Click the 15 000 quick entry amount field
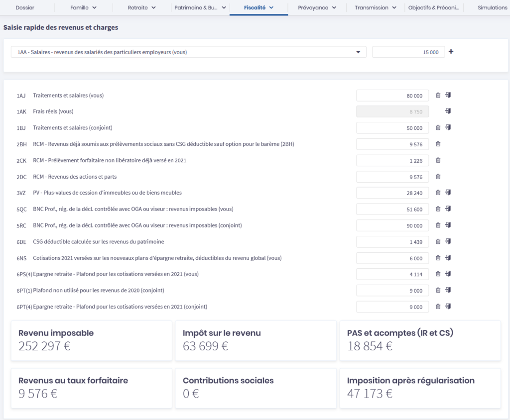This screenshot has width=510, height=420. (408, 52)
